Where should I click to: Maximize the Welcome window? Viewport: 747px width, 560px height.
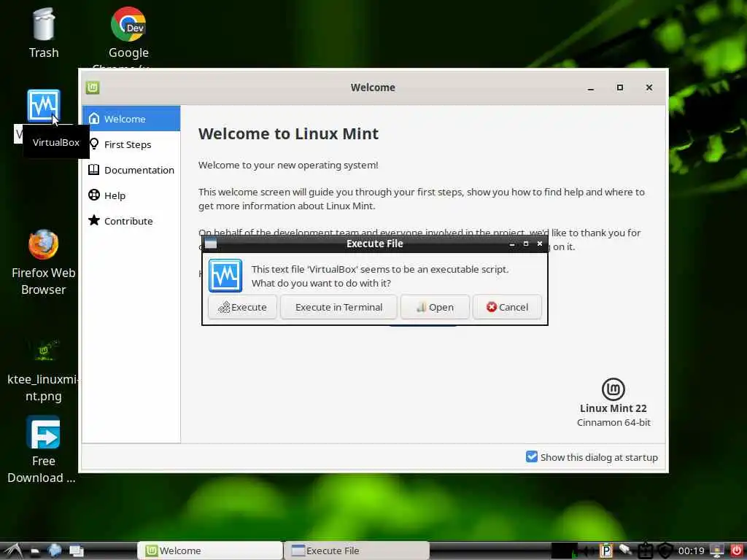[620, 87]
